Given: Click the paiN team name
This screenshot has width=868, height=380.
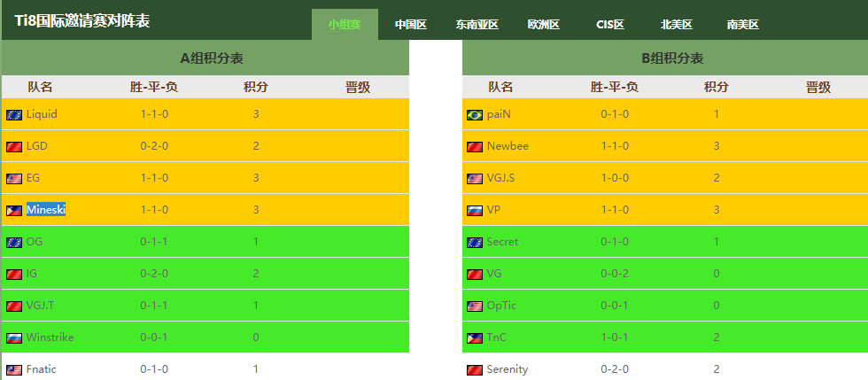Looking at the screenshot, I should coord(499,114).
